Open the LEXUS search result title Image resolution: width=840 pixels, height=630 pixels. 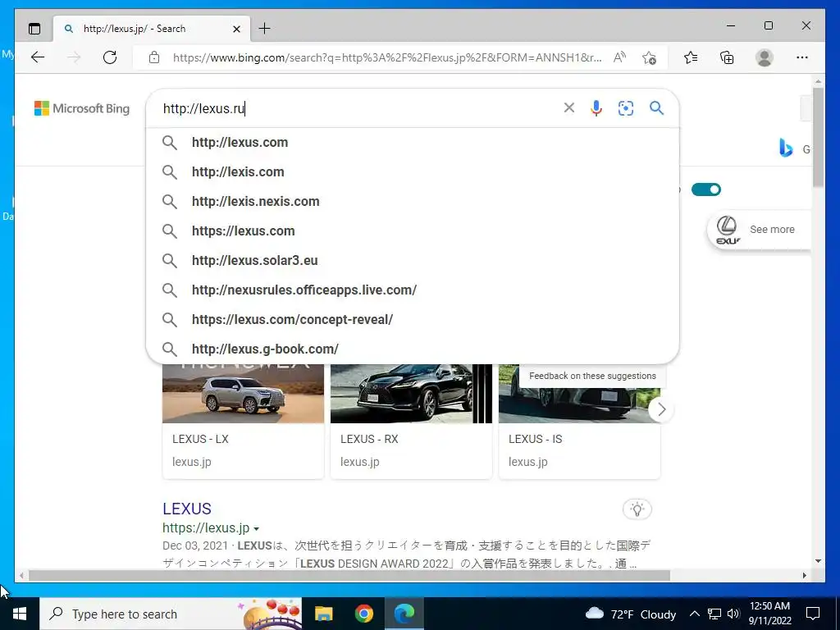coord(187,509)
